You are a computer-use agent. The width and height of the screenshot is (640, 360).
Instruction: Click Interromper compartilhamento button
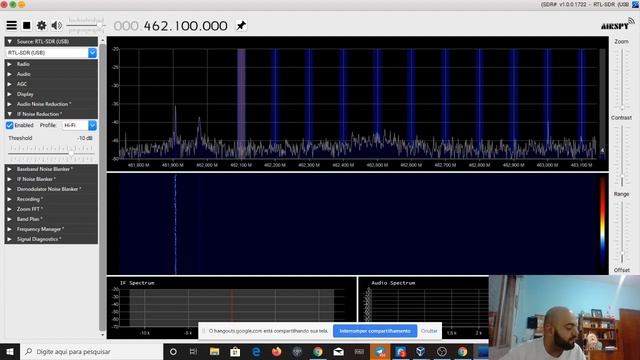point(375,331)
